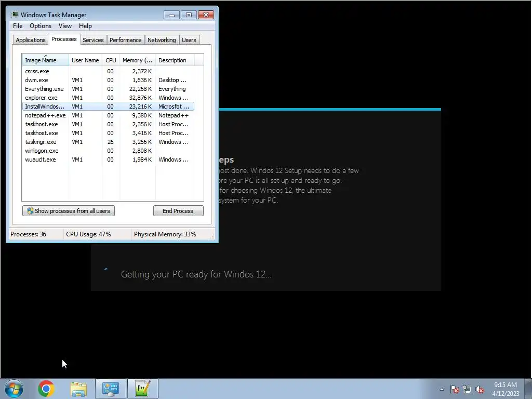Viewport: 532px width, 399px height.
Task: Open the Help menu
Action: click(85, 26)
